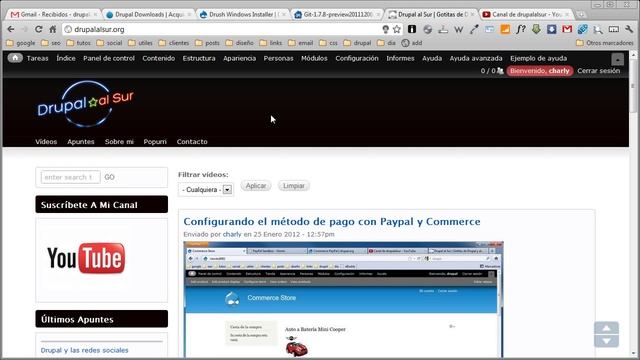Screen dimensions: 640x360
Task: Switch to the Gmail Recibidos tab
Action: (54, 14)
